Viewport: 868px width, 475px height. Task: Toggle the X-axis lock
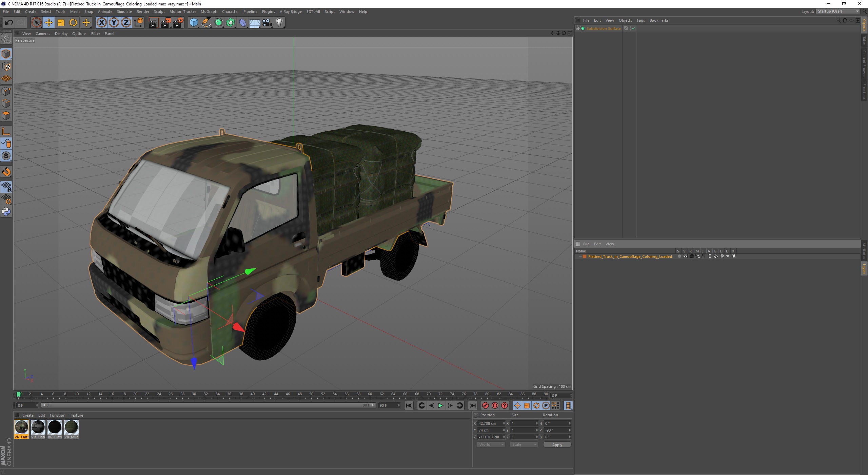pos(101,23)
